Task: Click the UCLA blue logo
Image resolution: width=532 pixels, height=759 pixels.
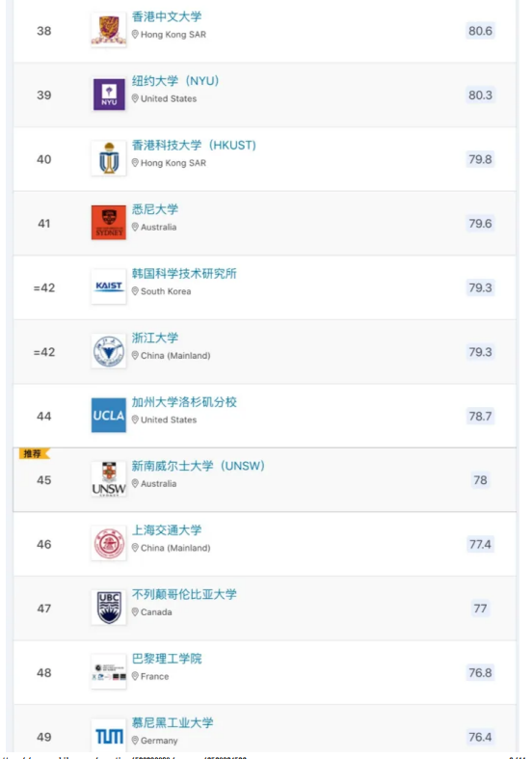Action: point(109,416)
